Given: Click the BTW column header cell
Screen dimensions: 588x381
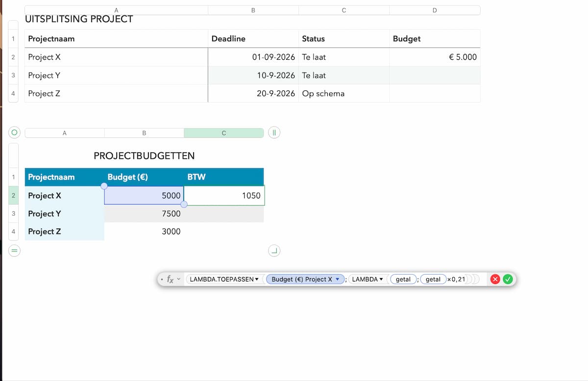Looking at the screenshot, I should (x=224, y=177).
